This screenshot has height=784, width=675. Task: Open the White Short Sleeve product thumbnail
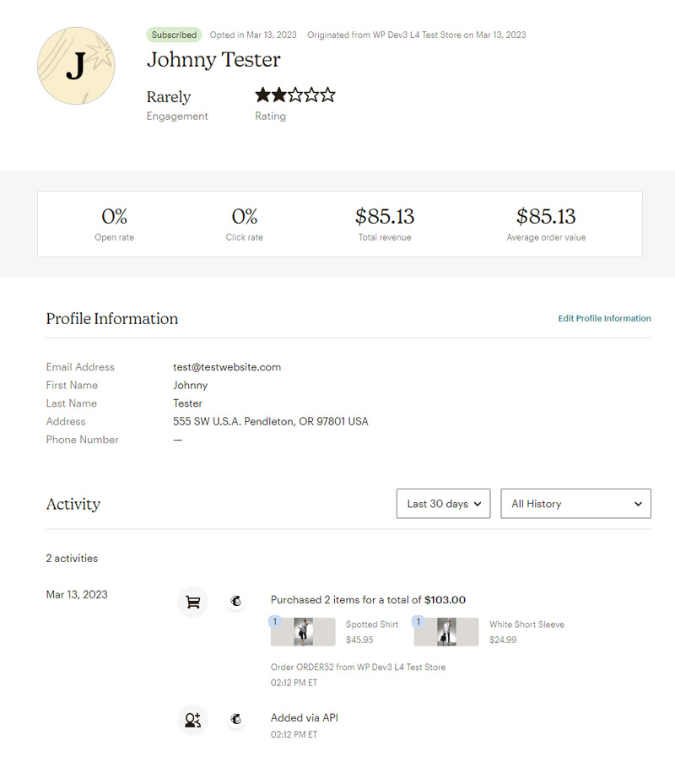[x=446, y=632]
